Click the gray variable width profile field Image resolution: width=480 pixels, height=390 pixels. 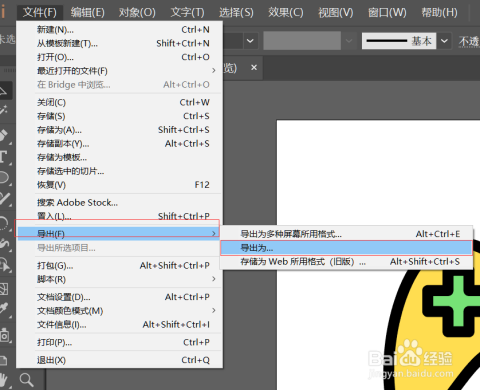(302, 41)
